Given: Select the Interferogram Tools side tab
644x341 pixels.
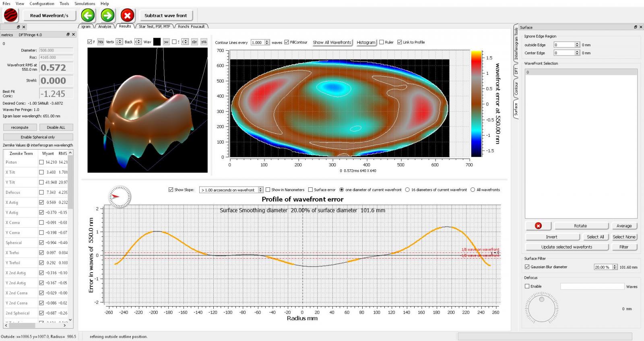Looking at the screenshot, I should pyautogui.click(x=516, y=43).
